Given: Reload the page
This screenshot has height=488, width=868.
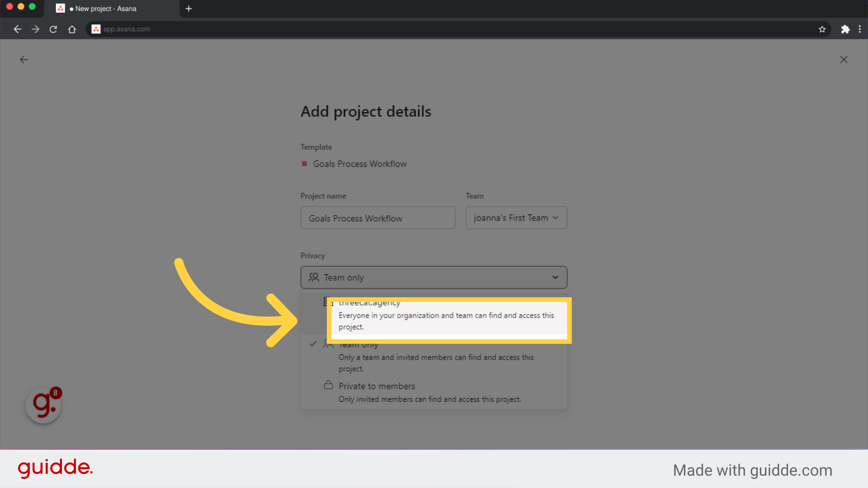Looking at the screenshot, I should click(x=53, y=29).
